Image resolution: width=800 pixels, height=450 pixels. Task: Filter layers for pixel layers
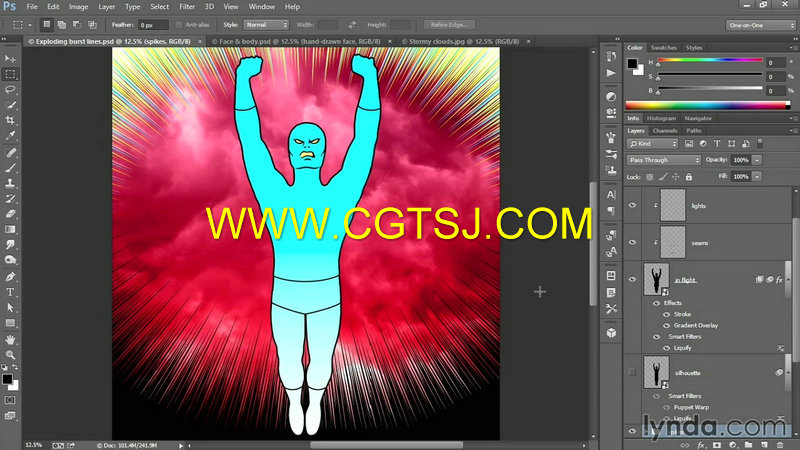click(689, 144)
